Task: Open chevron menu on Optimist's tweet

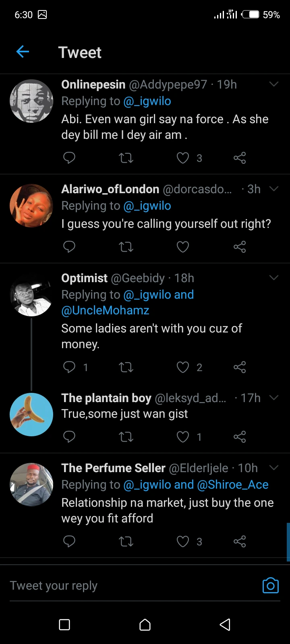Action: (274, 278)
